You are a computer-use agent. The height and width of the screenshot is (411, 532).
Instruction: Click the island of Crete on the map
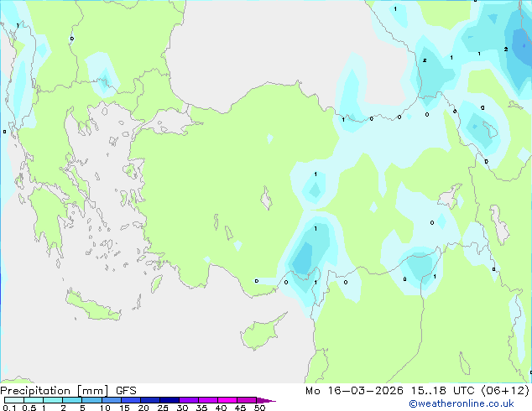(92, 307)
